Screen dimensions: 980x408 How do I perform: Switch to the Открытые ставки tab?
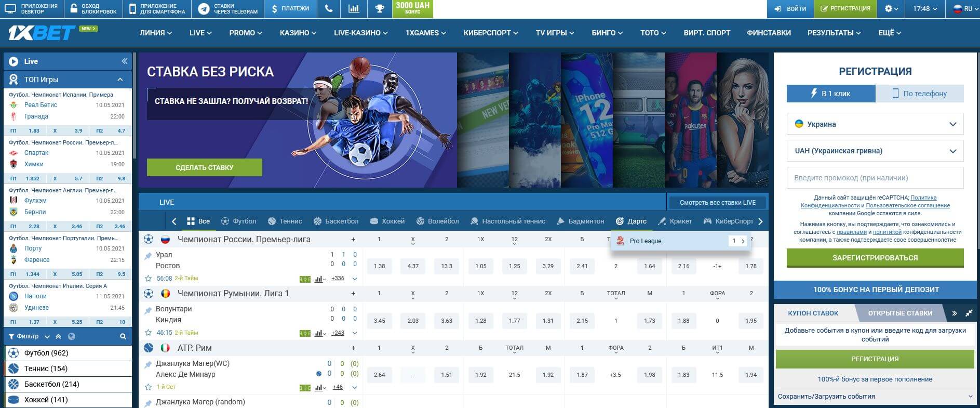[x=900, y=313]
